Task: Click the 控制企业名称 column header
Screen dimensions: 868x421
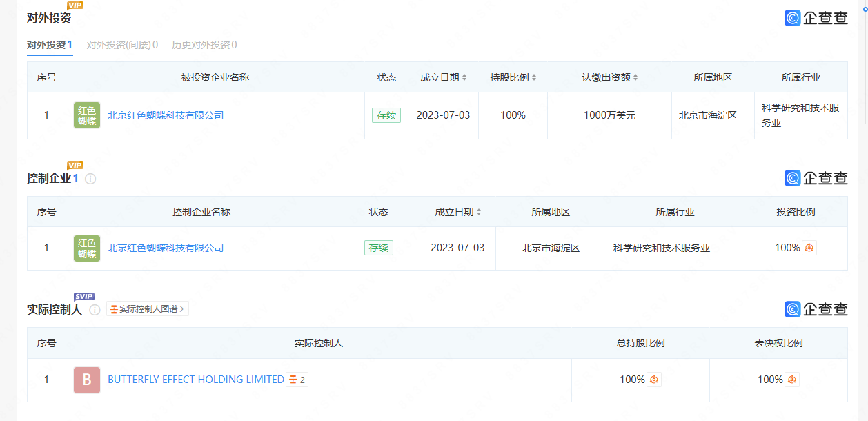Action: [x=201, y=212]
